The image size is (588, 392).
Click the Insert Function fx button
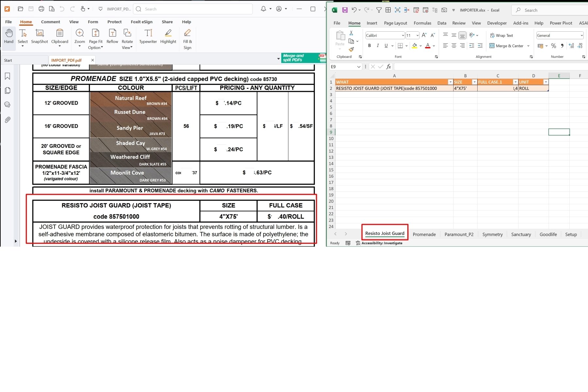(388, 67)
